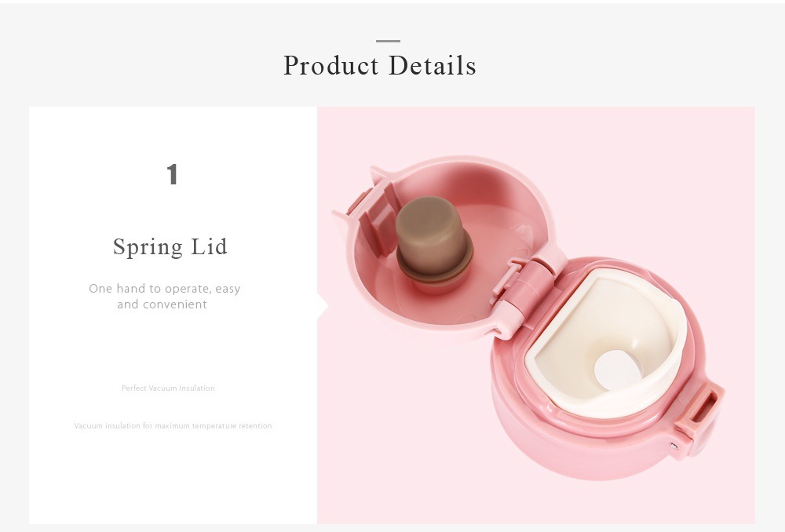
Task: Click the Perfect Vacuum Insulation caption
Action: 168,388
